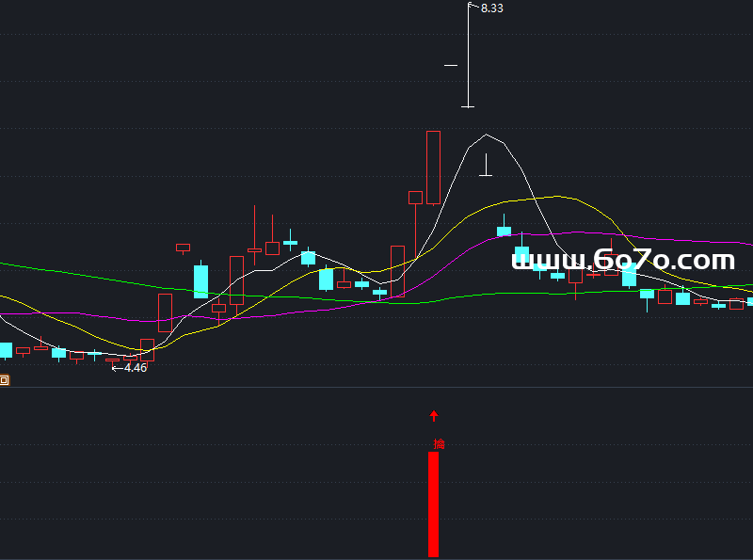This screenshot has width=753, height=560.
Task: Click the cyan candle at the far left edge
Action: 6,350
